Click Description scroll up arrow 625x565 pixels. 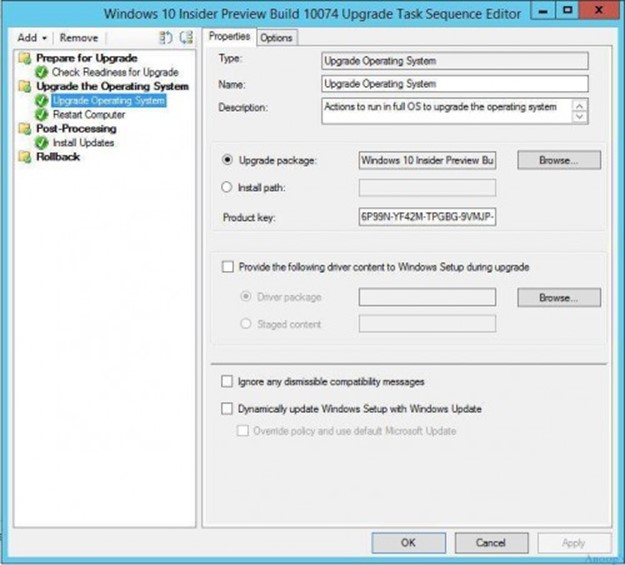[580, 106]
